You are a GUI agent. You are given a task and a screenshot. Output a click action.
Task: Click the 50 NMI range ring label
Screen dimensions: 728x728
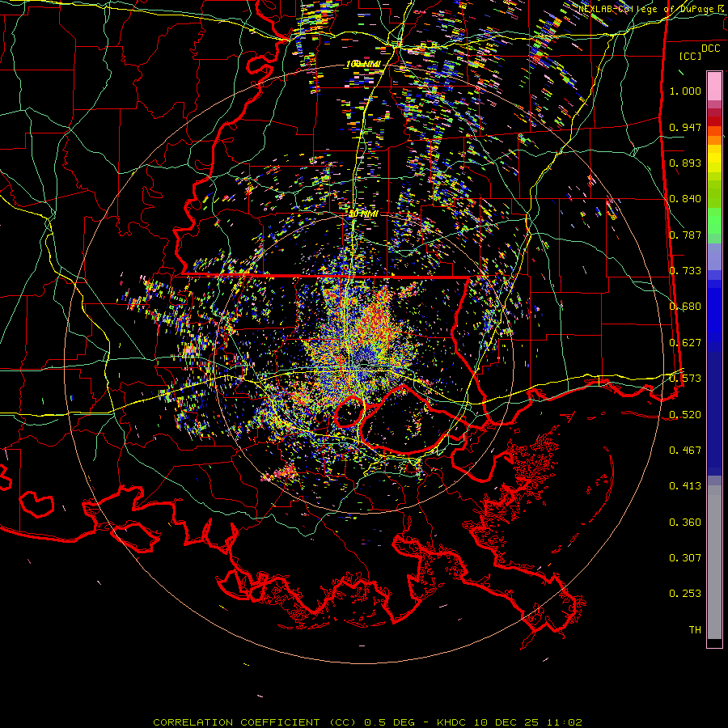tap(363, 214)
